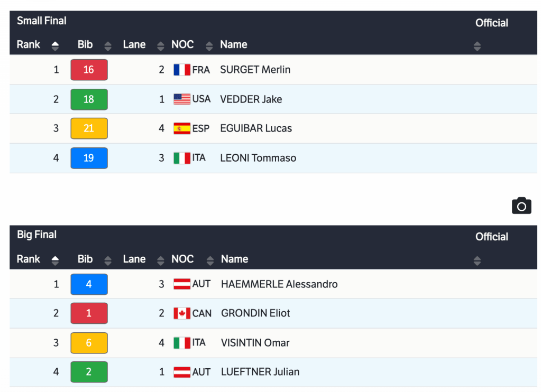The image size is (541, 392).
Task: Click the Canada flag beside CAN
Action: (181, 313)
